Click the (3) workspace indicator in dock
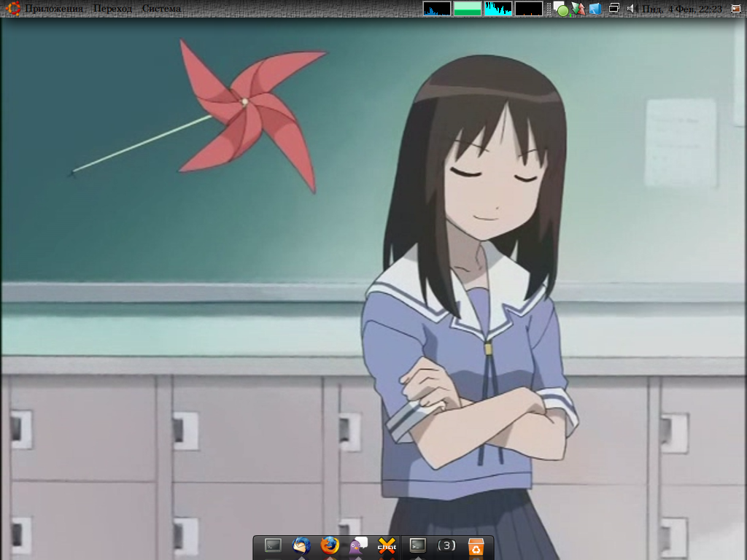The width and height of the screenshot is (747, 560). pos(446,545)
